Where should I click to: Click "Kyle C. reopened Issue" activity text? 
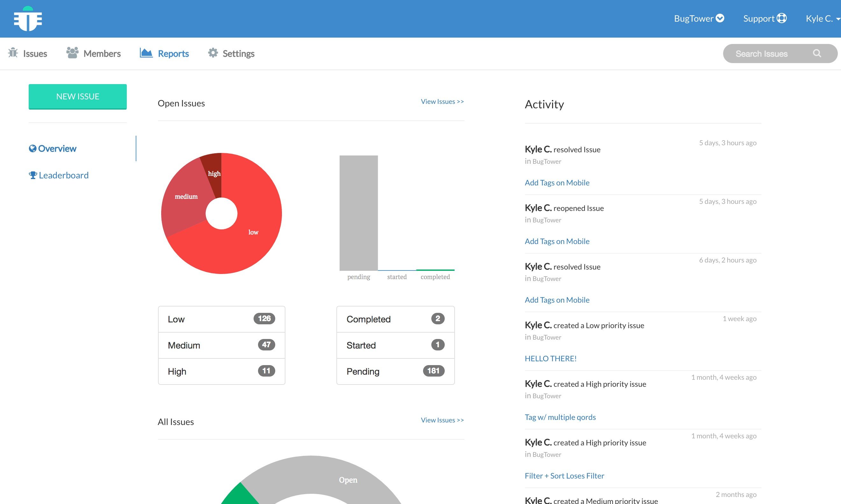click(564, 208)
